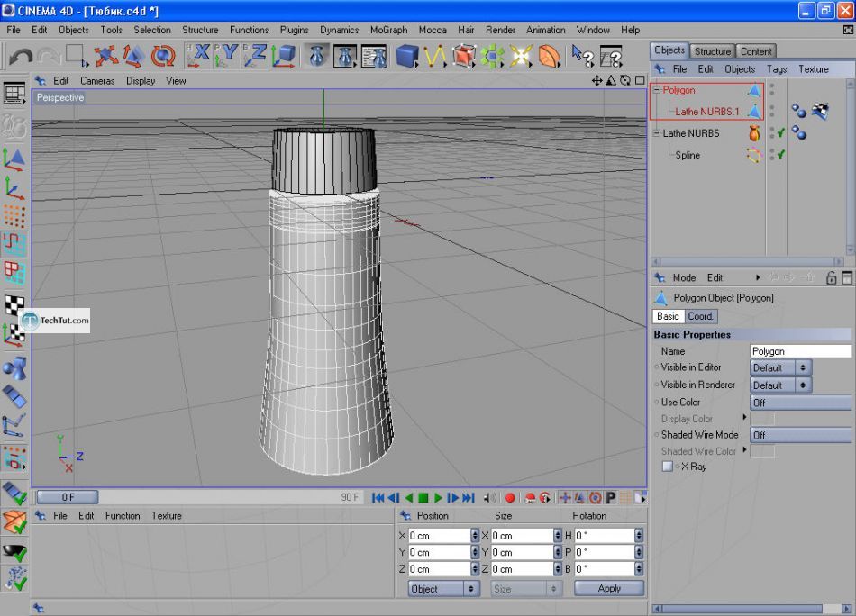Expand the Shaded Wire Color arrow

(x=744, y=450)
